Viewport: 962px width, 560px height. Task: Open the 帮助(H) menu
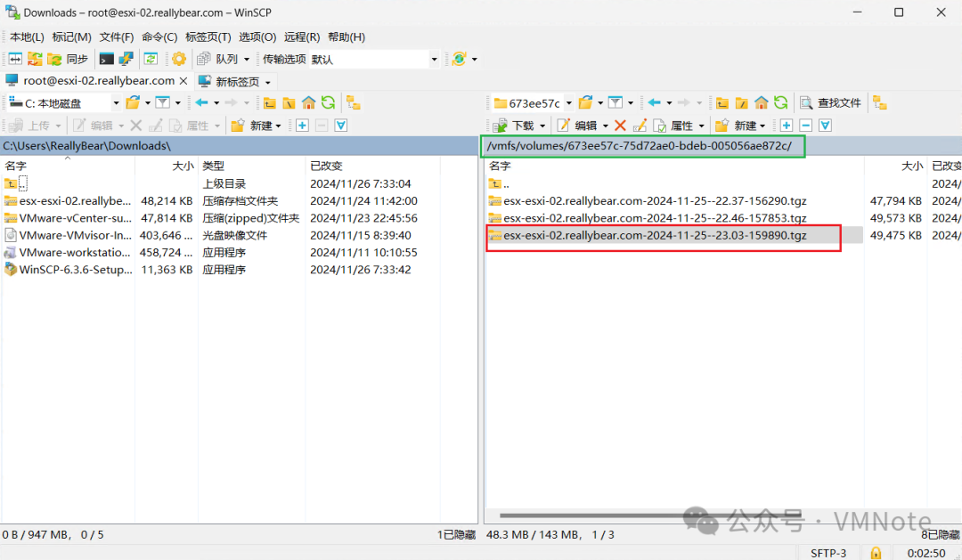click(346, 37)
